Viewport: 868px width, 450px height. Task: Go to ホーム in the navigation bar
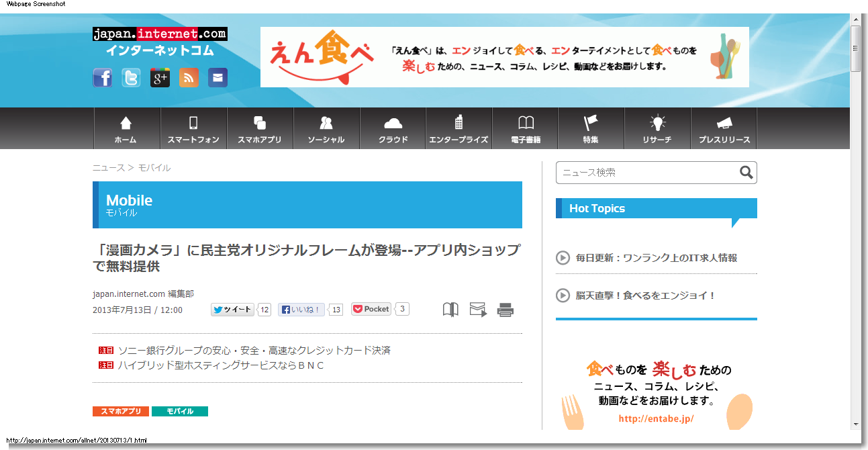pos(127,128)
